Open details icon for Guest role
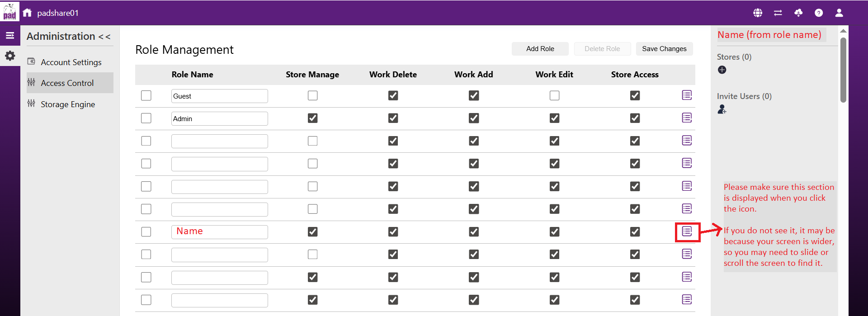868x316 pixels. point(687,95)
